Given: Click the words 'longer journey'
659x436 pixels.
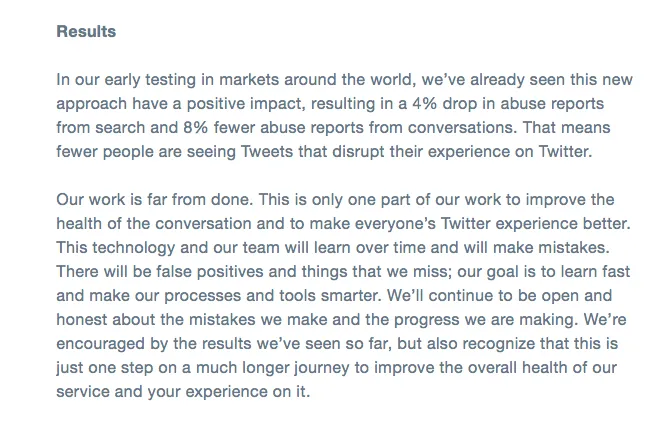Looking at the screenshot, I should tap(296, 367).
